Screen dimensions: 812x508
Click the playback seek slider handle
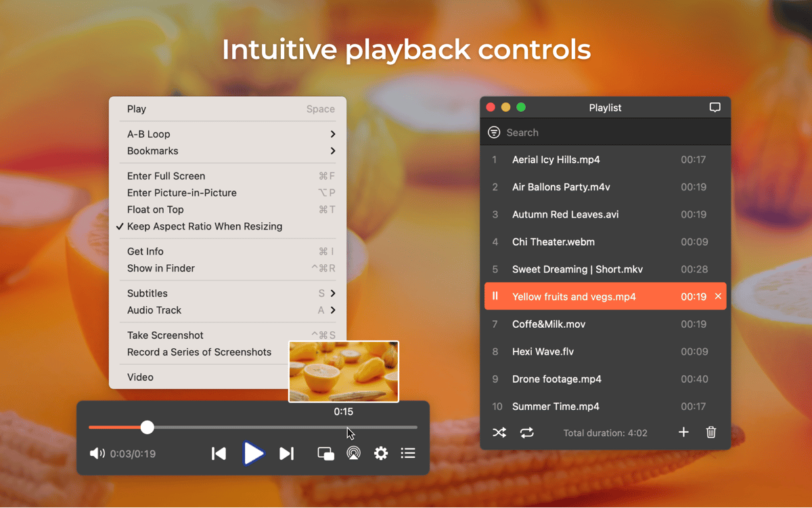pos(148,427)
